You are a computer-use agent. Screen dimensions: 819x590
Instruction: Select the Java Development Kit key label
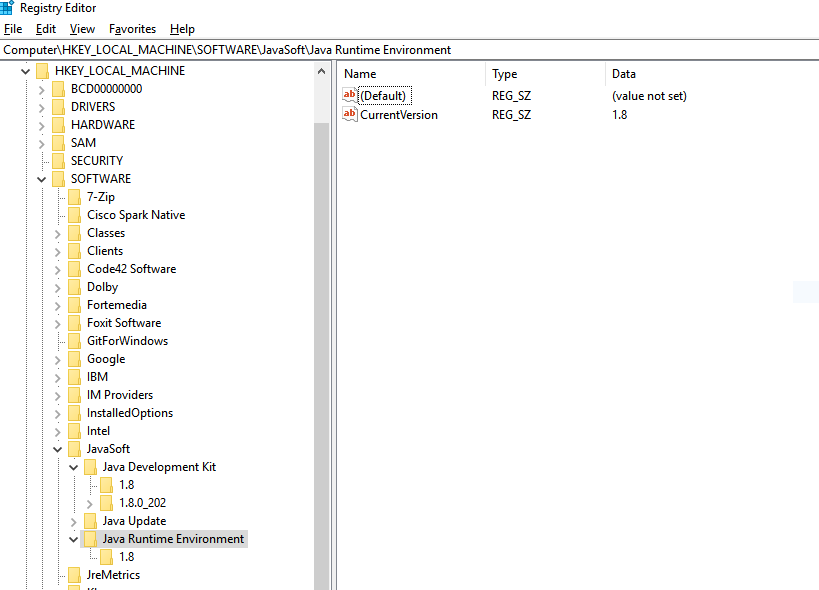(159, 467)
